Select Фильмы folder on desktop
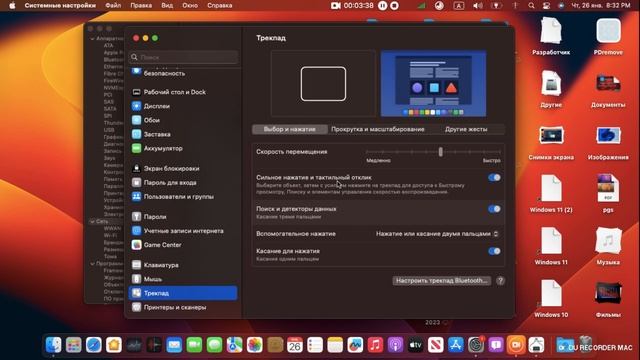The width and height of the screenshot is (640, 360). point(608,299)
